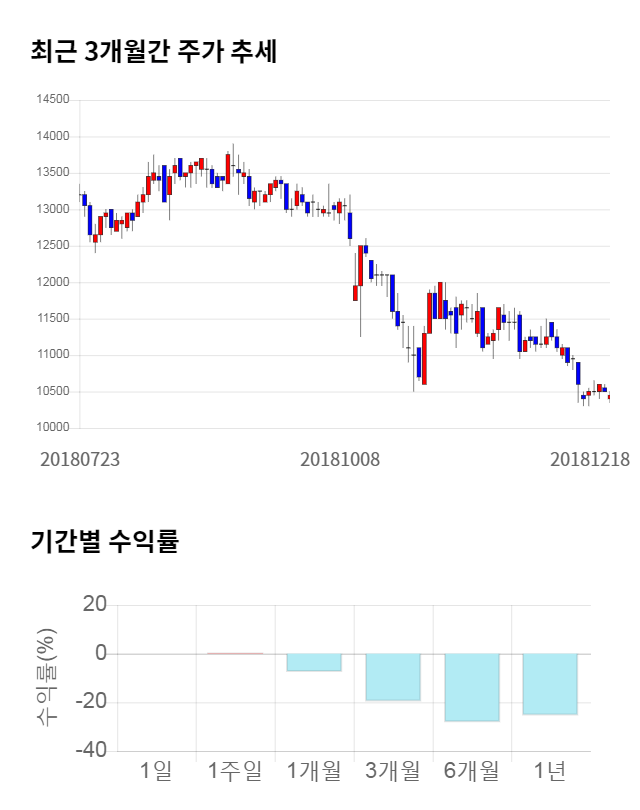This screenshot has height=810, width=640.
Task: Click the 10000 price axis label
Action: pos(52,428)
